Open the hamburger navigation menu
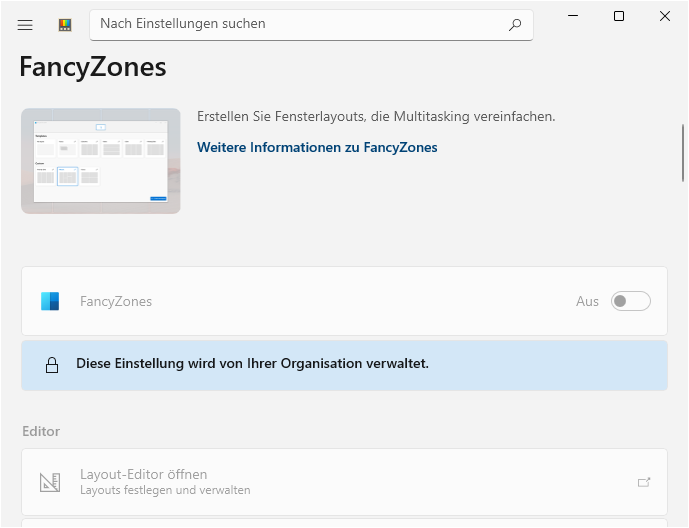 coord(25,25)
